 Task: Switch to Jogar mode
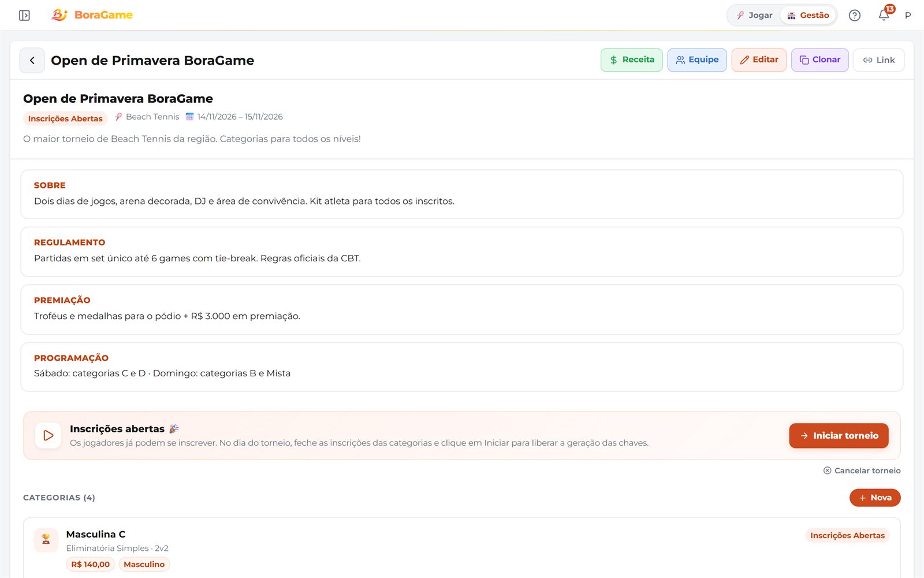754,16
